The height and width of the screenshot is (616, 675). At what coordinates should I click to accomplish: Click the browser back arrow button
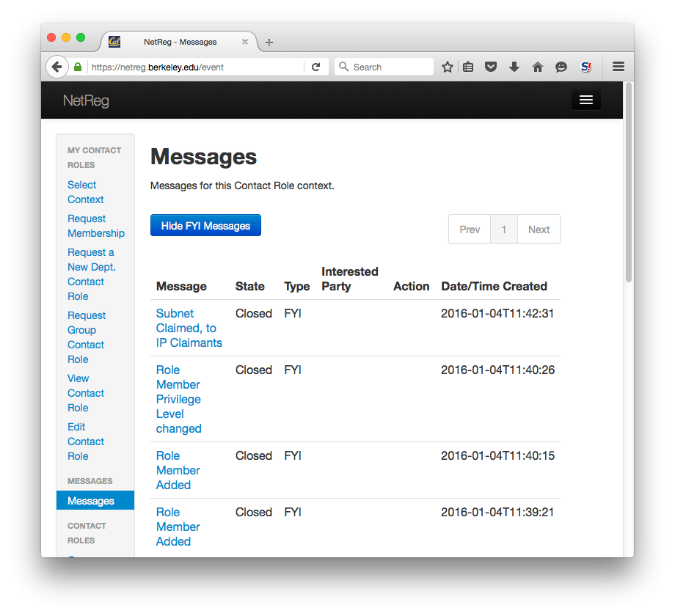pos(56,67)
